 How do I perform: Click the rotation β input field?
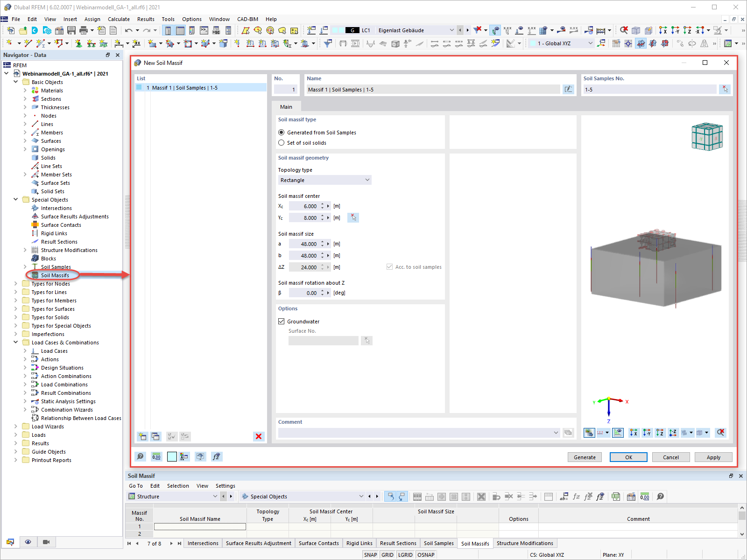tap(304, 293)
